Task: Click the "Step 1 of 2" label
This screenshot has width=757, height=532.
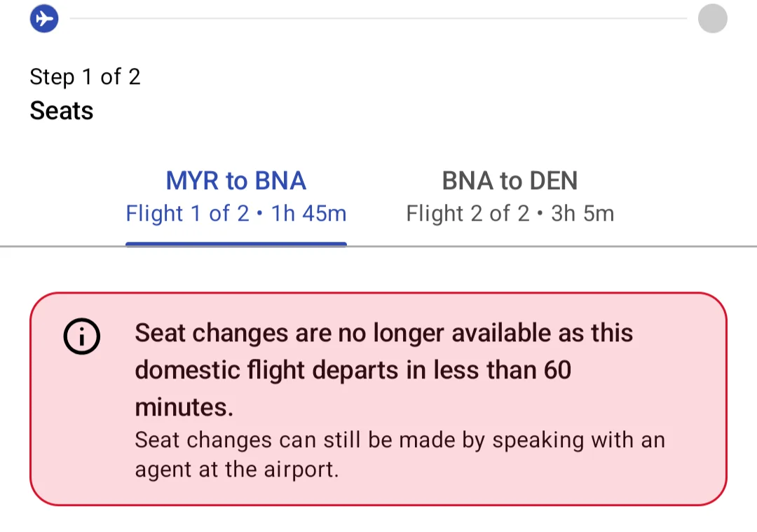Action: click(85, 76)
